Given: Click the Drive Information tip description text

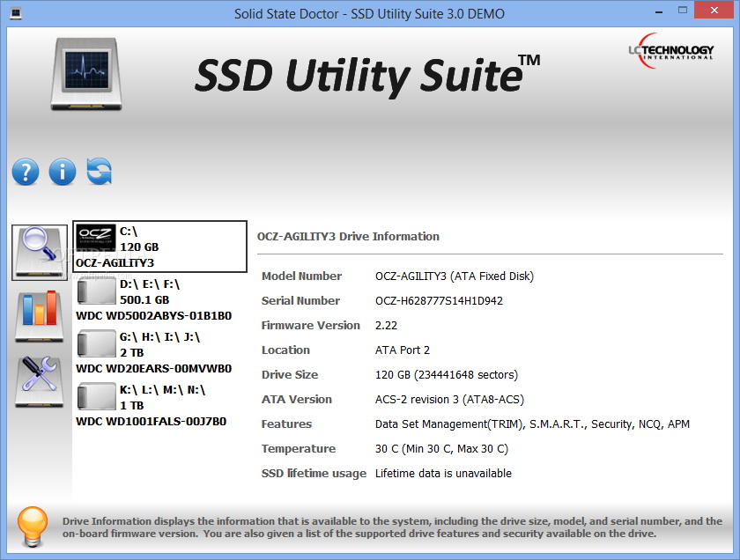Looking at the screenshot, I should (x=392, y=527).
